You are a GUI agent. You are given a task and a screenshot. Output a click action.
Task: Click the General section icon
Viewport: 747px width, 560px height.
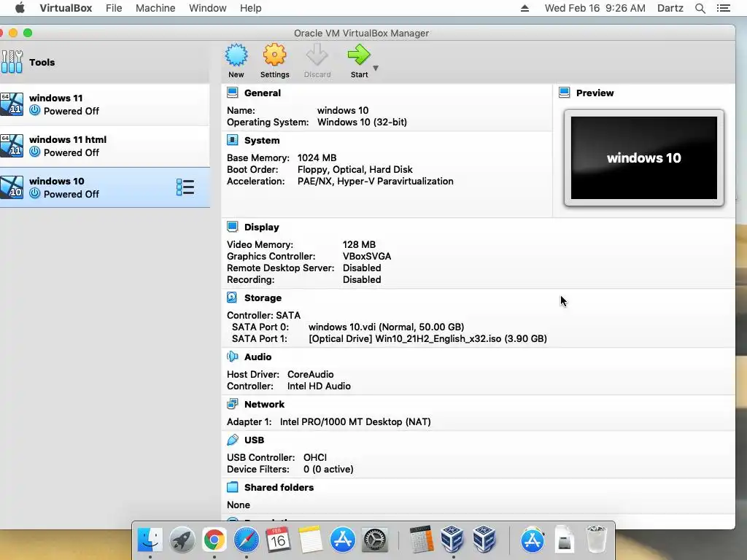233,93
